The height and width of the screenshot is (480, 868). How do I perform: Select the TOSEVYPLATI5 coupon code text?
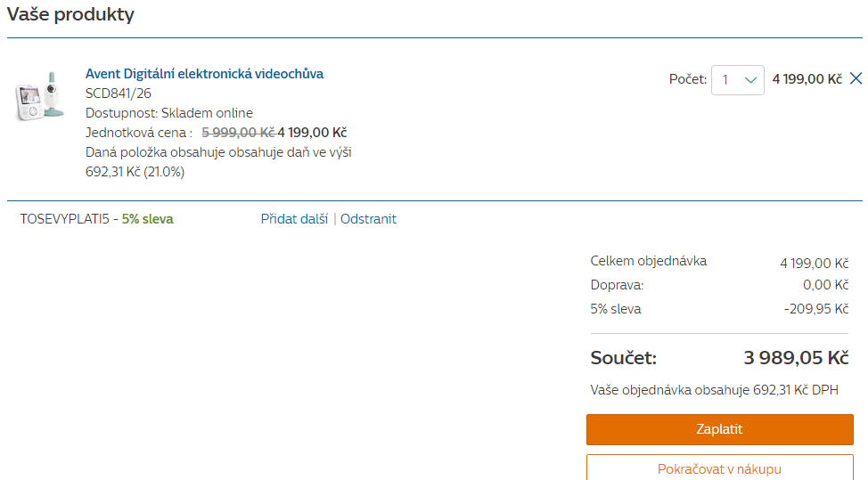65,219
